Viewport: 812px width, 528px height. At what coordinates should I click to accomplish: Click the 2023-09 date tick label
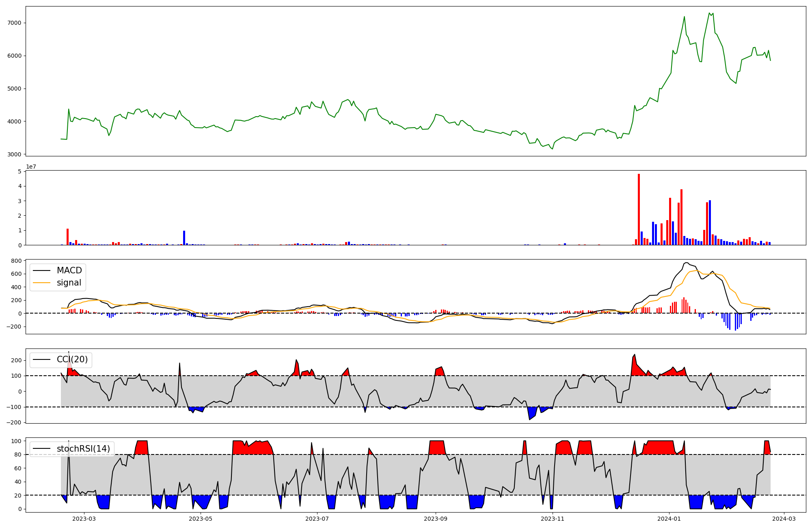pos(436,519)
